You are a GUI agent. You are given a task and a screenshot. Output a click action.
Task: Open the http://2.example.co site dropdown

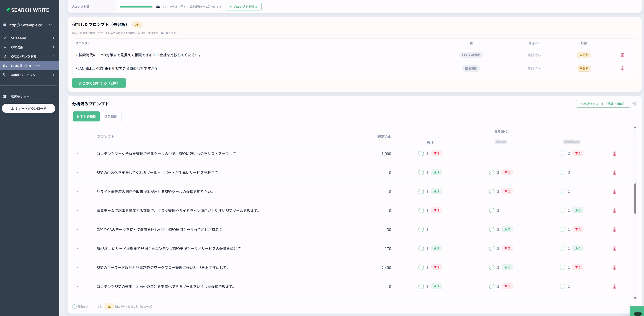click(28, 25)
